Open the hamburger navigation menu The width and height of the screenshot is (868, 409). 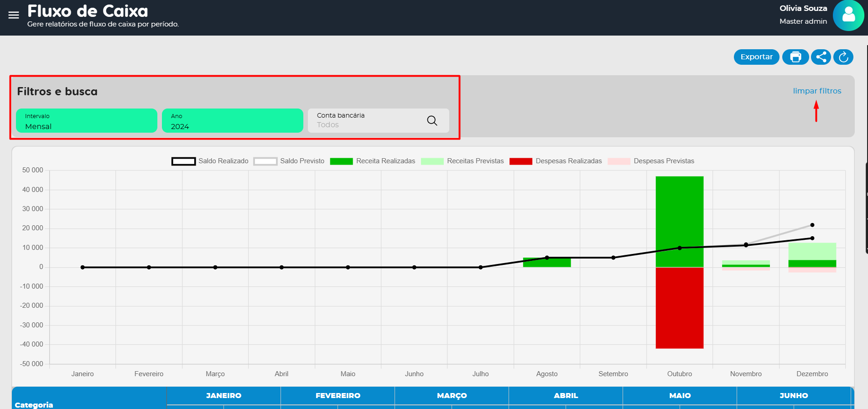point(14,15)
